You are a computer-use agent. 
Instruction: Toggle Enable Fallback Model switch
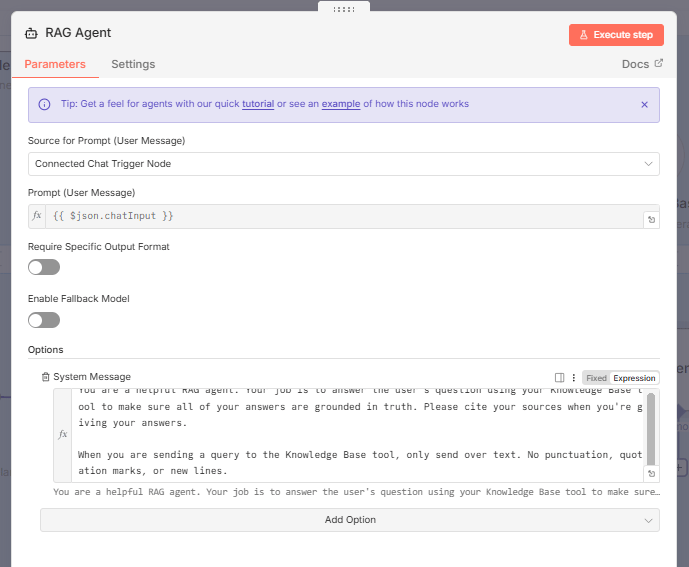(44, 320)
